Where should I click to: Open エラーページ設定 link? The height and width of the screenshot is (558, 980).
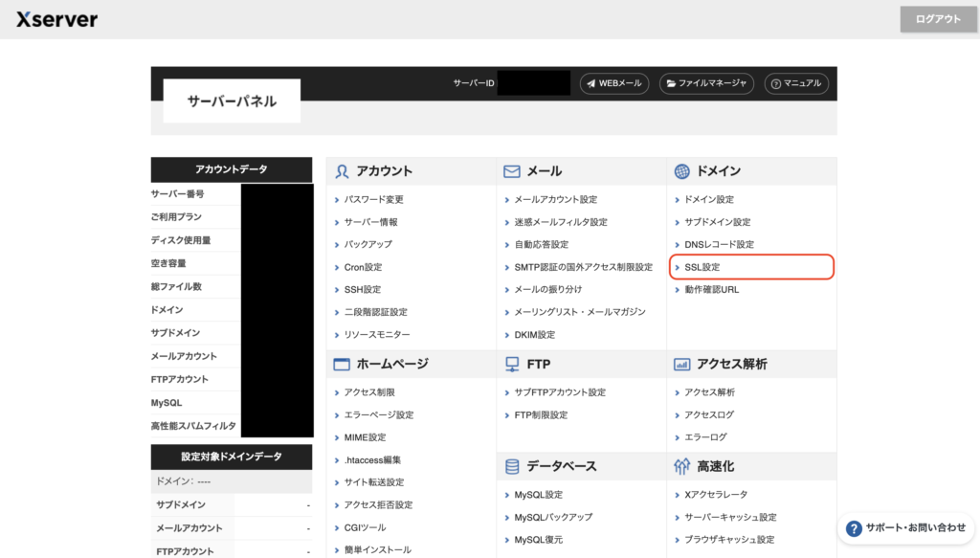pyautogui.click(x=379, y=414)
